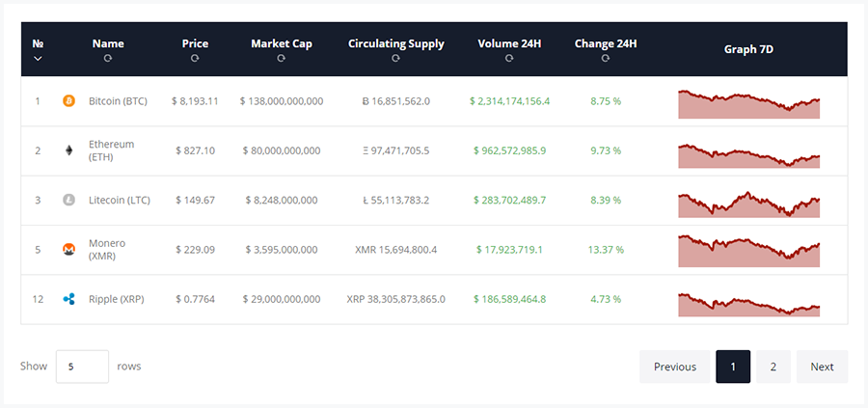Click Litecoin change 8.39 %
This screenshot has height=408, width=868.
click(606, 201)
